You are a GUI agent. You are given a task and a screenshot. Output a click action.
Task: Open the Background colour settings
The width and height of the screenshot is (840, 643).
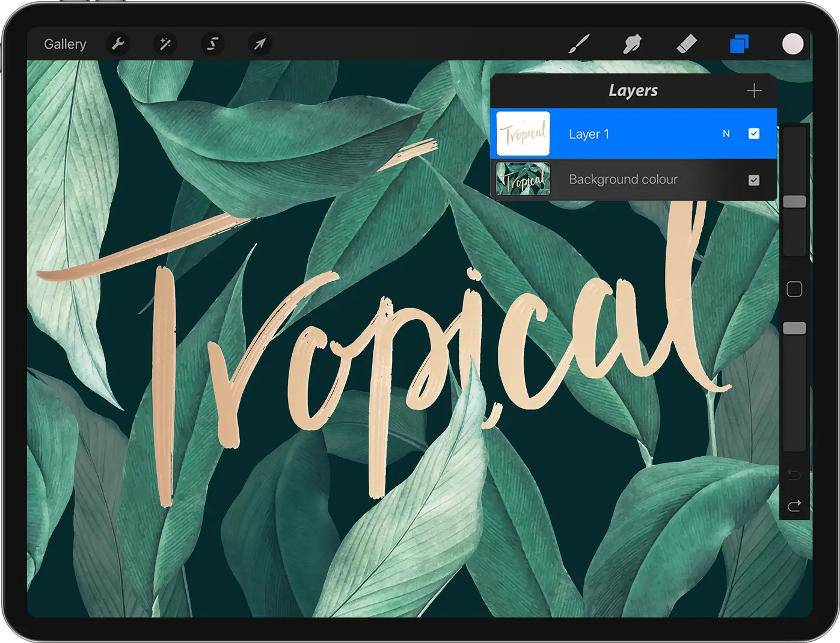pos(622,179)
